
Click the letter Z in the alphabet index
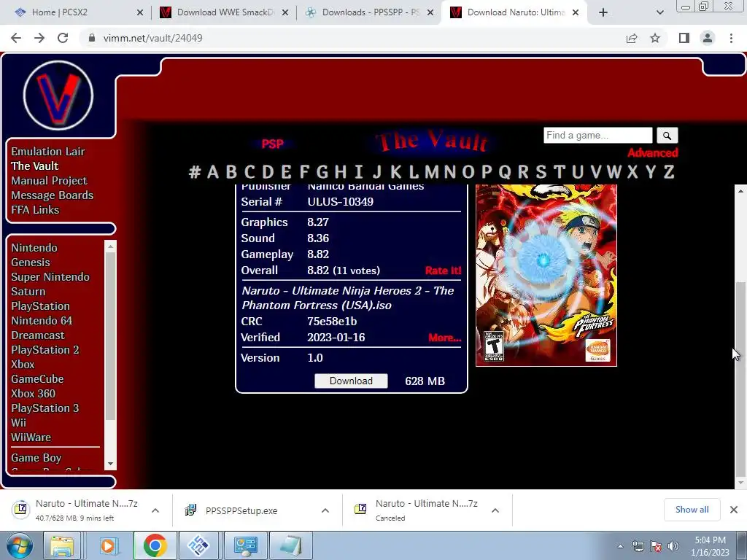tap(669, 171)
